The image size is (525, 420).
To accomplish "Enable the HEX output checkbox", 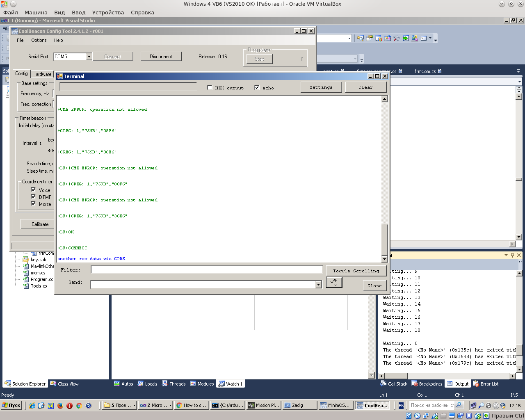I will click(x=210, y=88).
